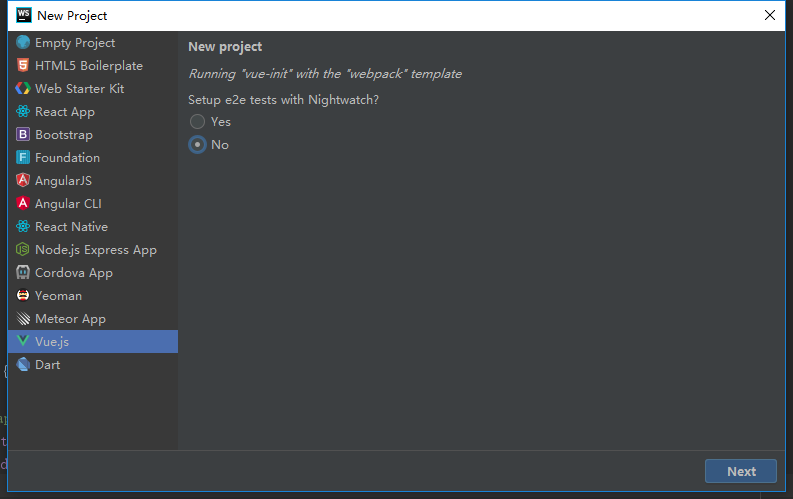Click the 'Running vue-init' template message
Viewport: 793px width, 499px height.
(325, 74)
